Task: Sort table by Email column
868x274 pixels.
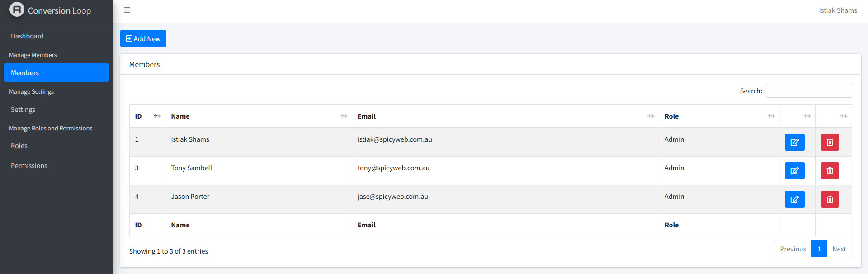Action: [505, 116]
